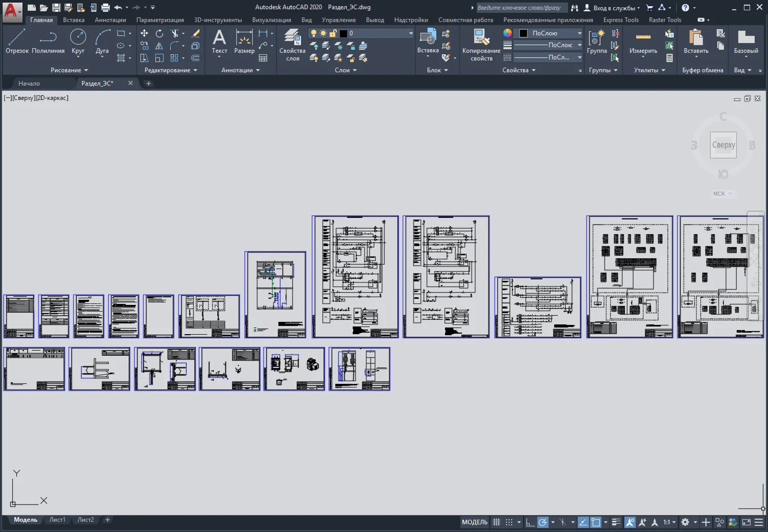Viewport: 768px width, 532px height.
Task: Toggle polar tracking in status bar
Action: point(542,522)
